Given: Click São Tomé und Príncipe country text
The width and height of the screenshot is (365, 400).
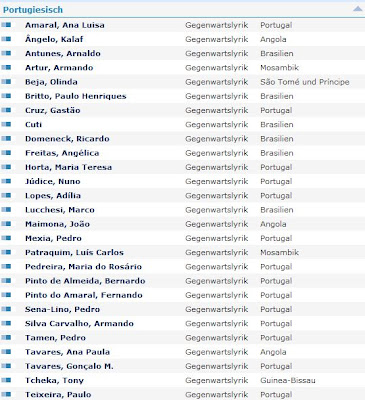Looking at the screenshot, I should pos(305,82).
